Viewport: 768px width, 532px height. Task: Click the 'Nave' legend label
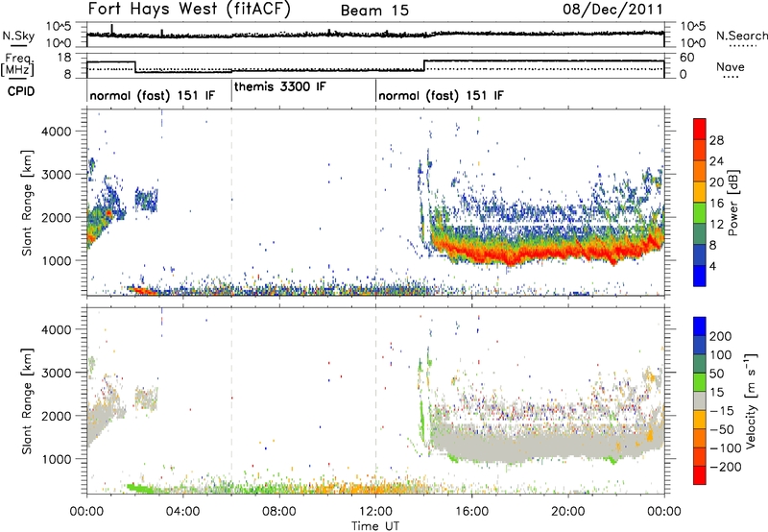click(731, 67)
